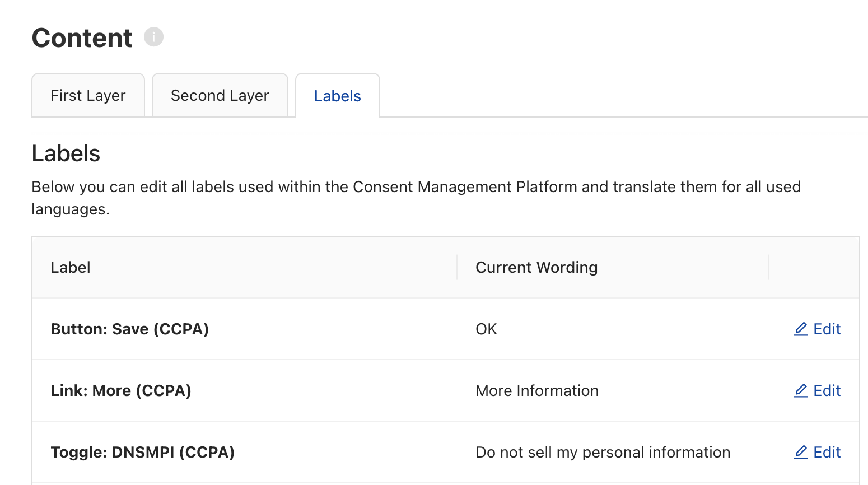
Task: Click the Current Wording column header
Action: [536, 267]
